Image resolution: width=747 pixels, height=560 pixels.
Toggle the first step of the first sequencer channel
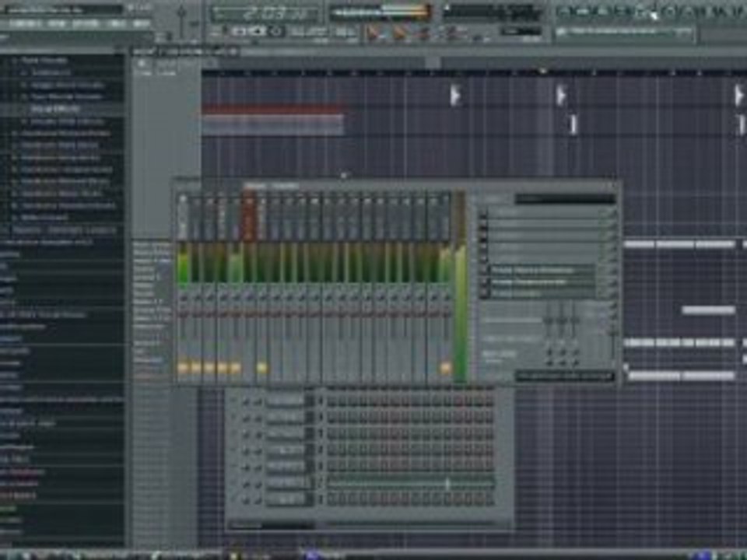pyautogui.click(x=331, y=402)
